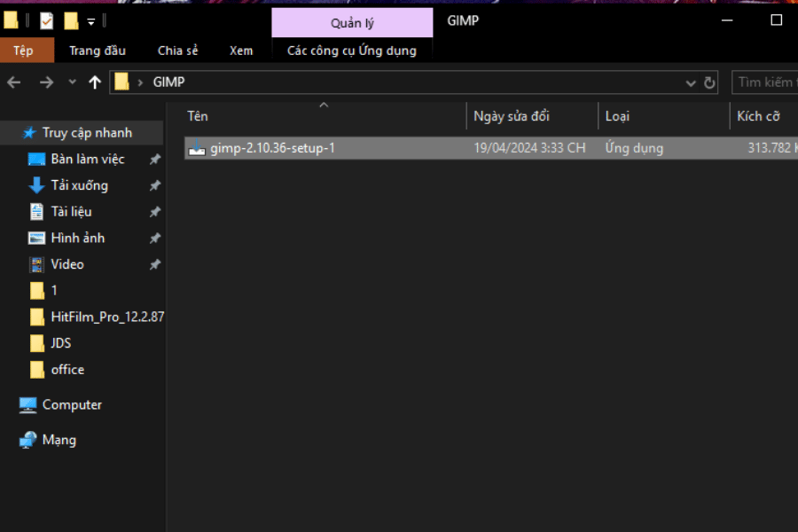Expand the recent locations dropdown
This screenshot has width=798, height=532.
pyautogui.click(x=73, y=82)
